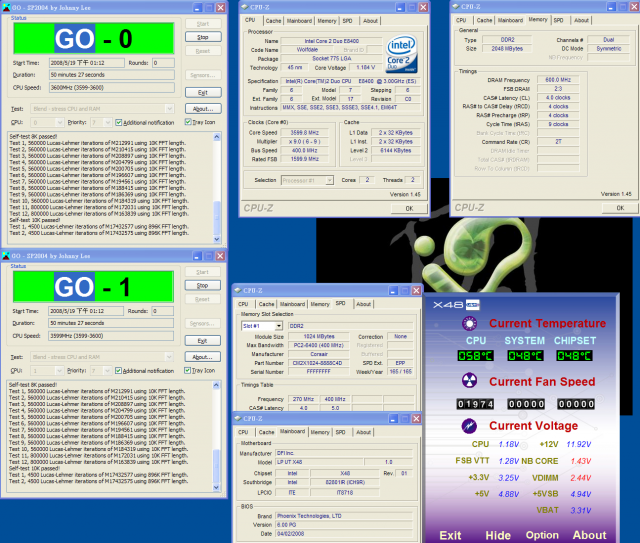Click the Corsair manufacturer field
Image resolution: width=640 pixels, height=543 pixels.
pyautogui.click(x=319, y=354)
